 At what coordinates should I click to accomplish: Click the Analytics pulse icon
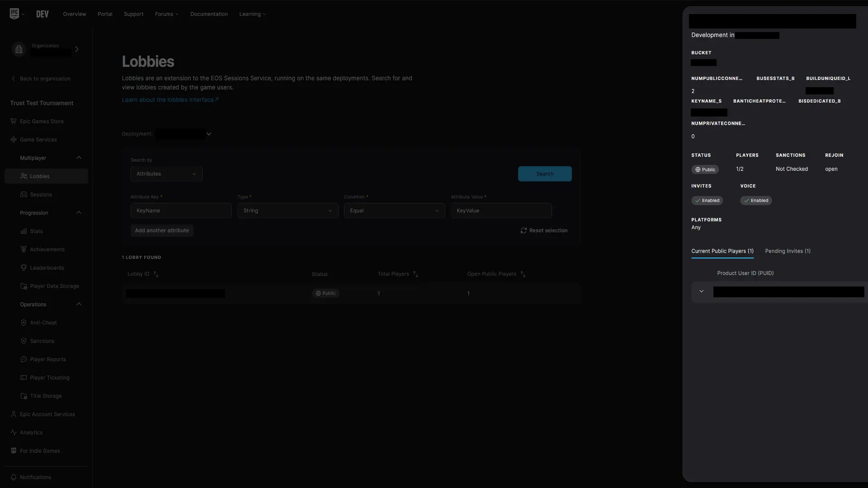point(13,432)
